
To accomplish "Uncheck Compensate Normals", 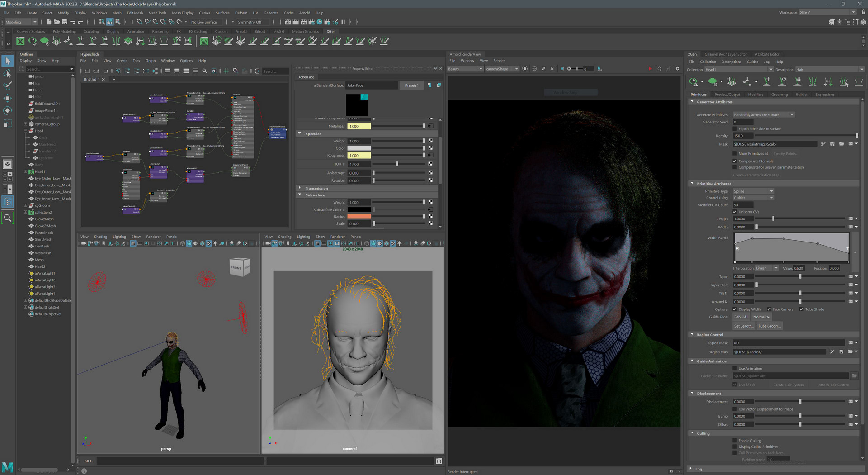I will tap(735, 161).
